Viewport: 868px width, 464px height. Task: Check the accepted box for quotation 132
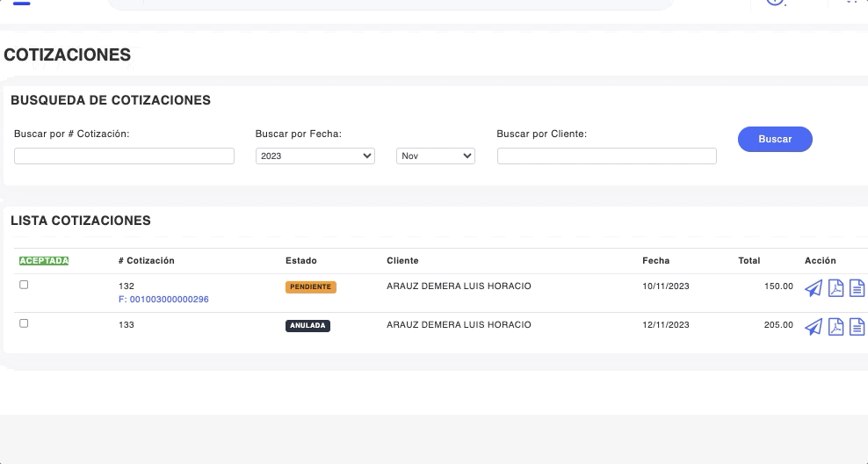coord(24,285)
